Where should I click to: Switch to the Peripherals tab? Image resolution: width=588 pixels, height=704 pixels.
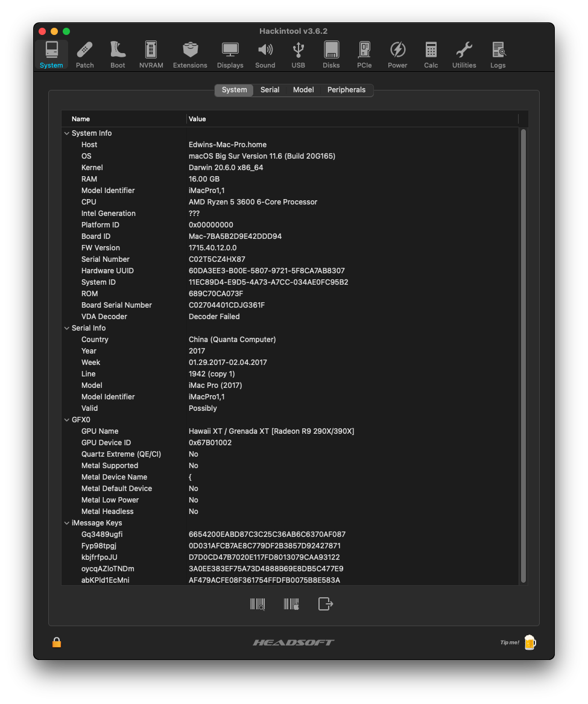(x=346, y=90)
